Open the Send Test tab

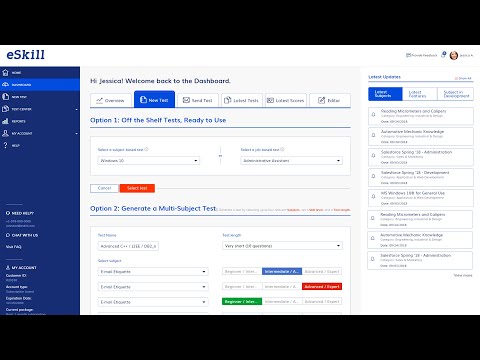(x=198, y=100)
